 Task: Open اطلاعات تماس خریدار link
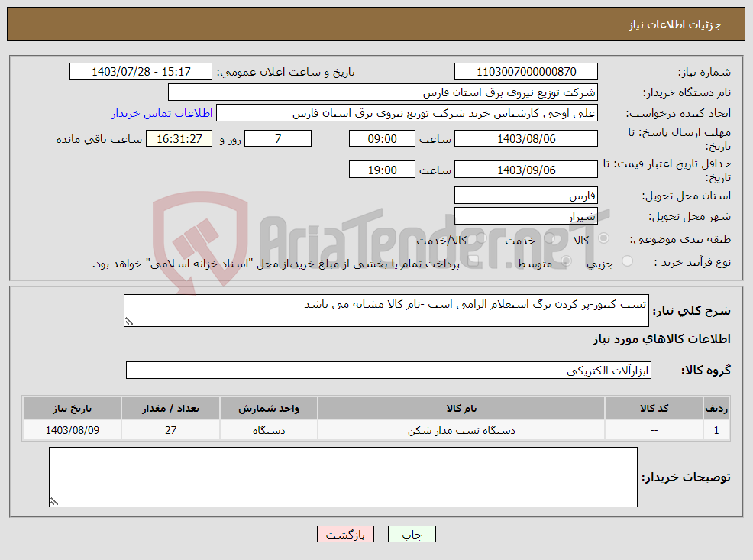click(162, 113)
